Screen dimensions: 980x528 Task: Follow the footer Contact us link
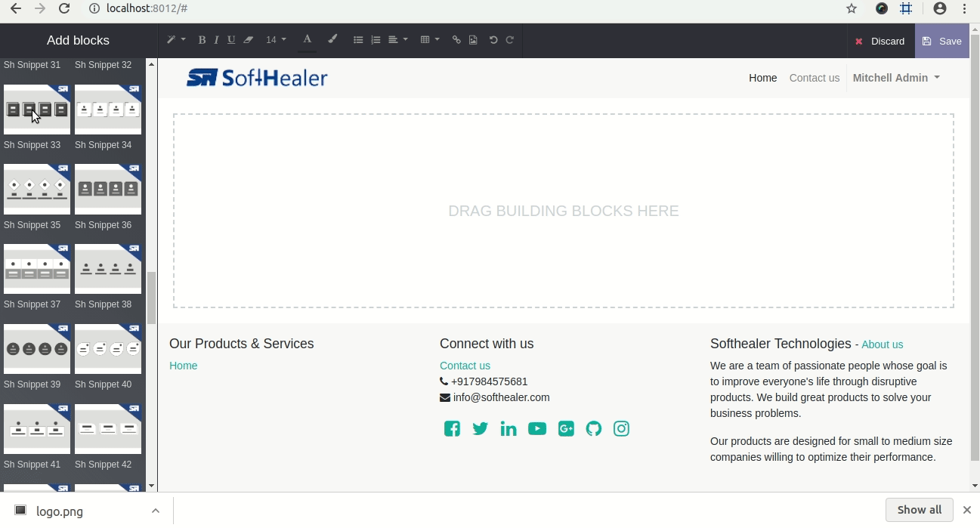pyautogui.click(x=465, y=366)
